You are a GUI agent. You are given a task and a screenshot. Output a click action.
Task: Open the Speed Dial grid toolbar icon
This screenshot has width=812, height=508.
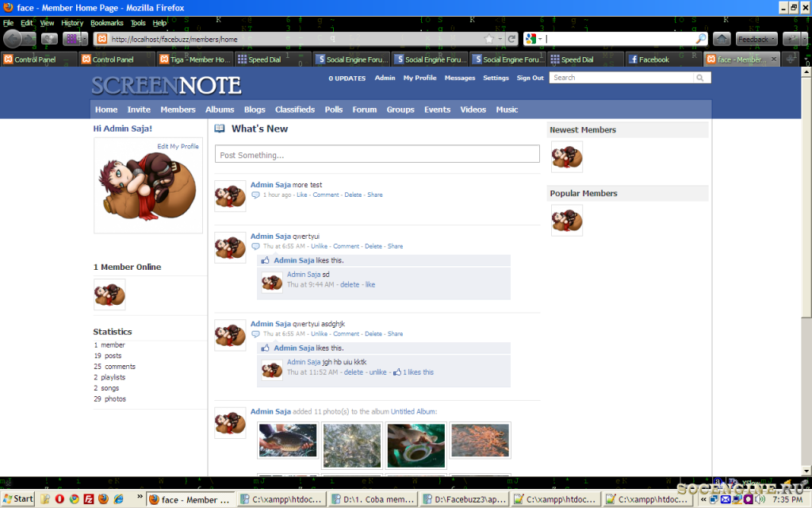click(71, 39)
